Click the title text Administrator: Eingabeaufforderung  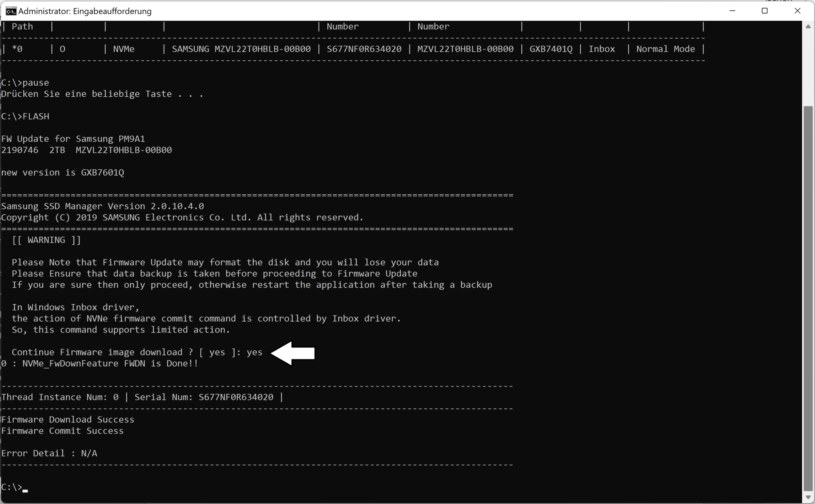85,11
